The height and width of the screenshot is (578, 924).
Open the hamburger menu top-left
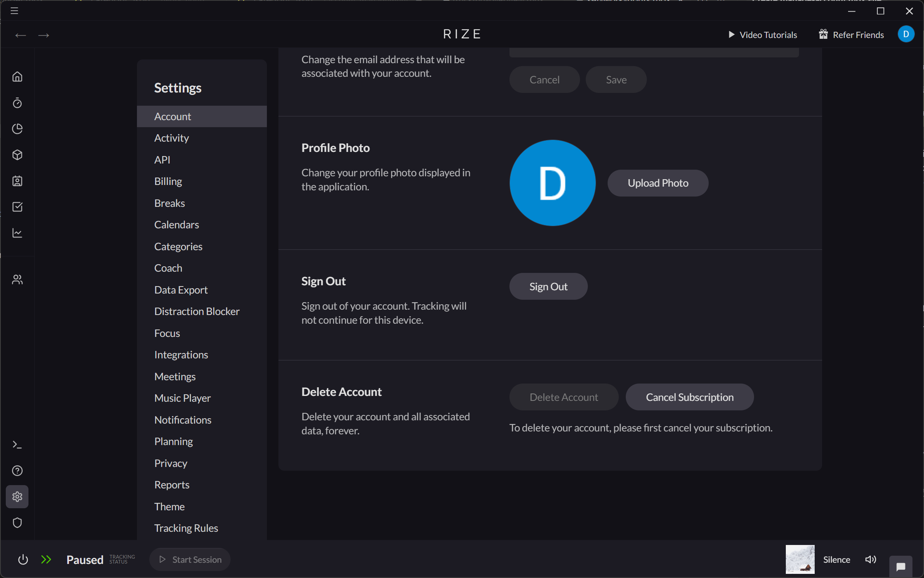14,11
